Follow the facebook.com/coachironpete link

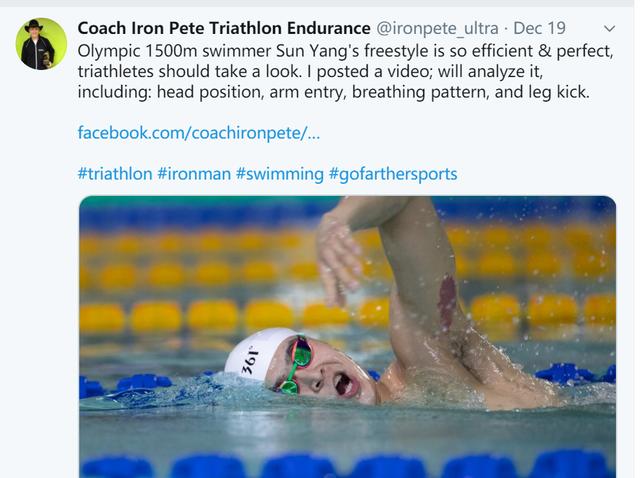coord(199,133)
